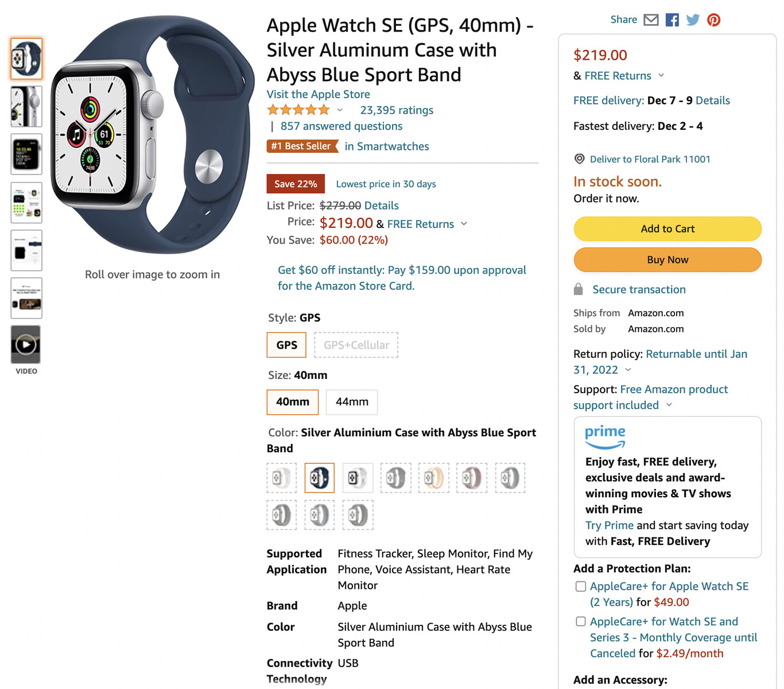Select the 44mm size option
784x689 pixels.
pos(352,402)
